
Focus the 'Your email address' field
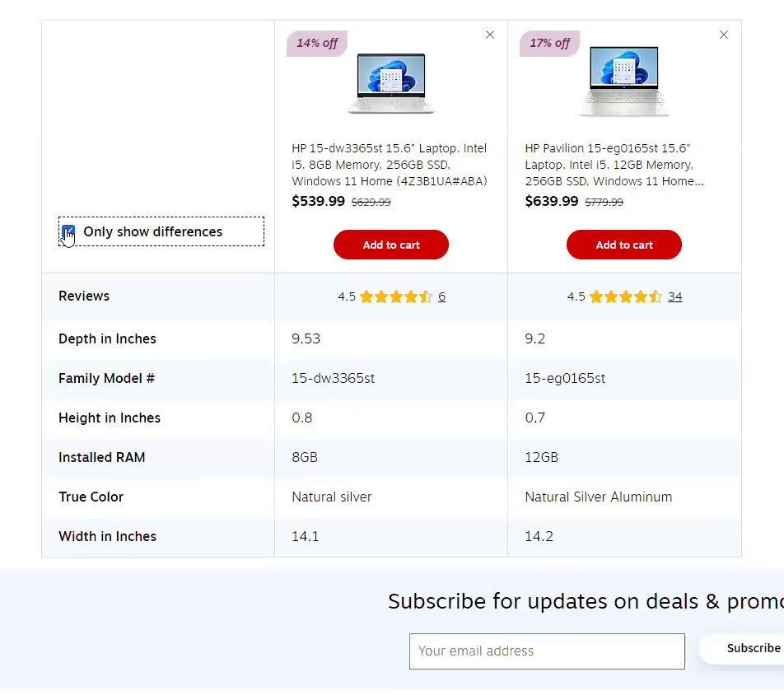click(x=547, y=651)
